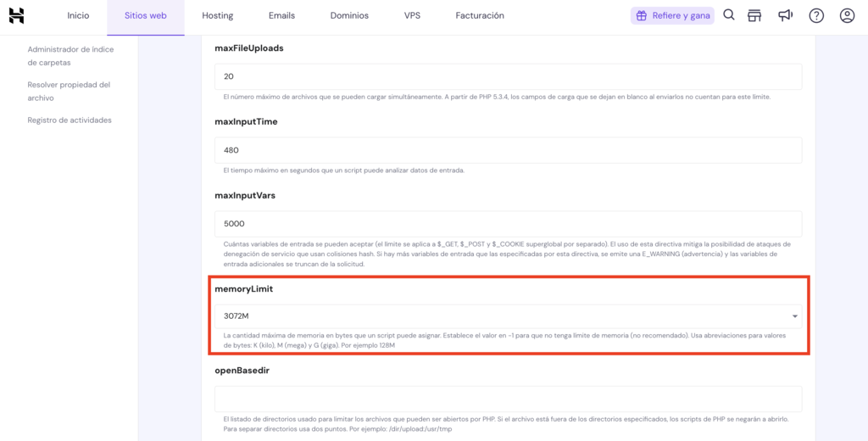The height and width of the screenshot is (441, 868).
Task: Go to the Inicio tab
Action: point(78,15)
